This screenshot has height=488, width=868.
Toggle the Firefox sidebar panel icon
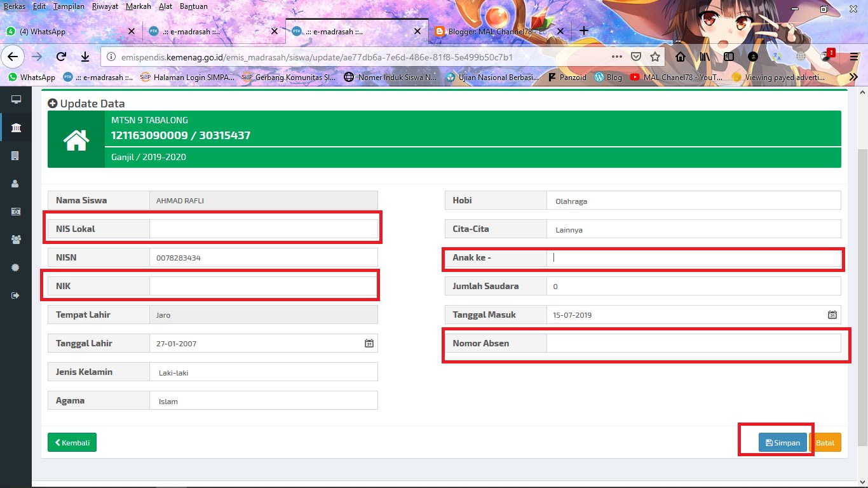point(728,56)
